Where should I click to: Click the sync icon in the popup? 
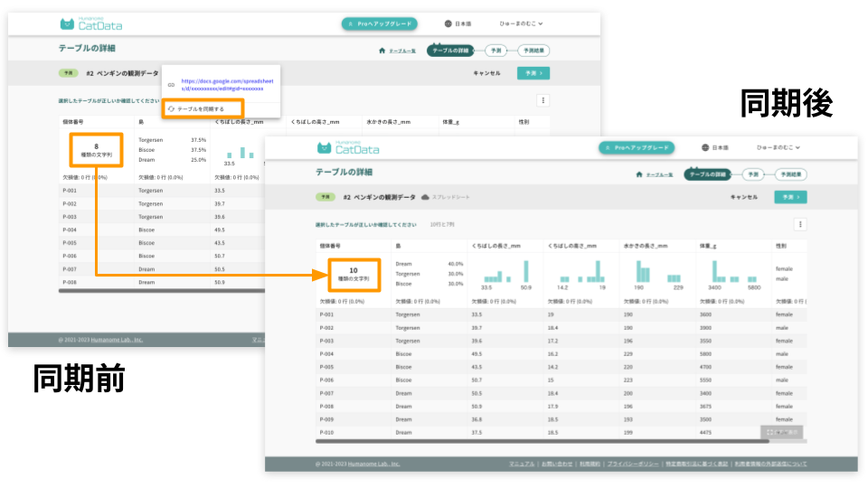click(x=171, y=108)
